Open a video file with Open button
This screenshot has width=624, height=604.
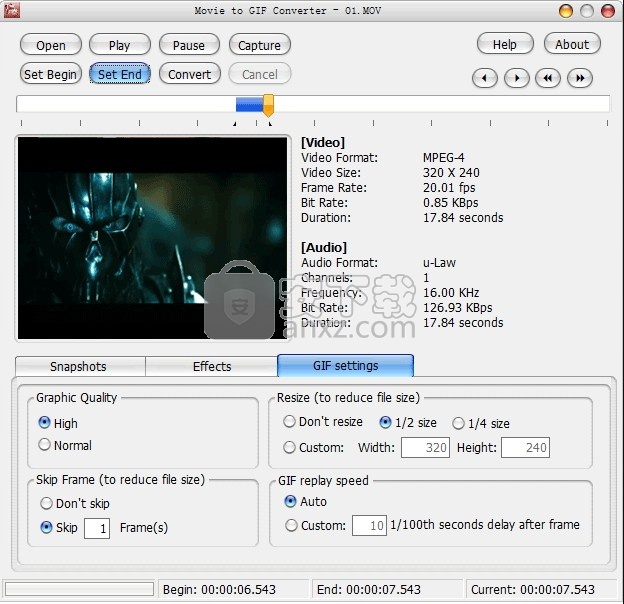(x=51, y=45)
